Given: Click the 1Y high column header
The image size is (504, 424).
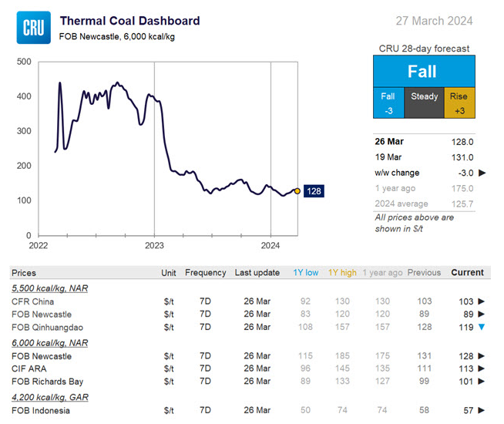Looking at the screenshot, I should [x=342, y=273].
